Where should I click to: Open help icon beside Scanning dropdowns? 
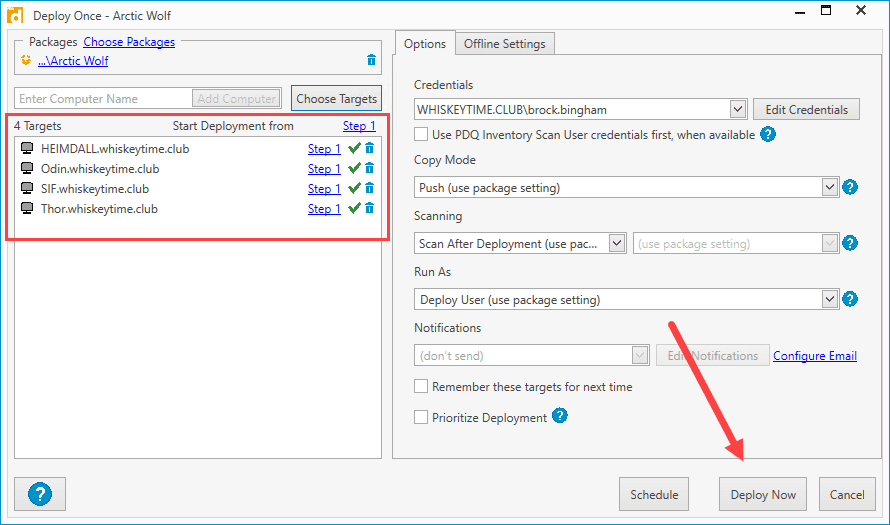click(x=850, y=243)
